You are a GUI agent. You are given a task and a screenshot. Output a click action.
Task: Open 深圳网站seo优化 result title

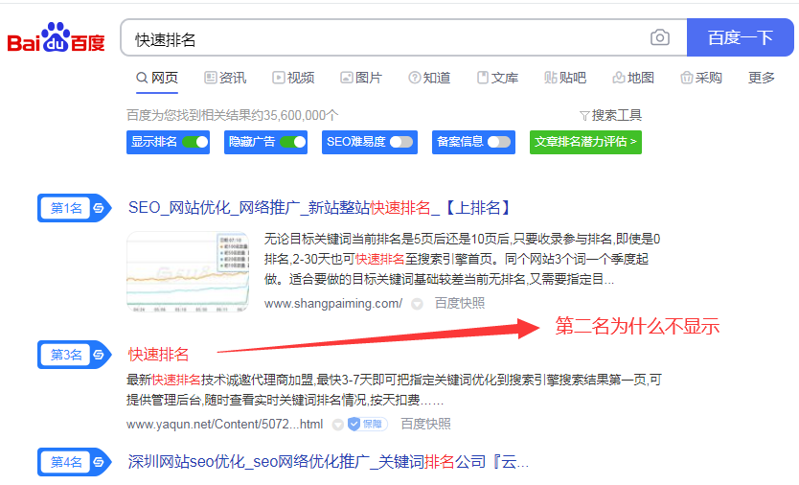[x=328, y=462]
